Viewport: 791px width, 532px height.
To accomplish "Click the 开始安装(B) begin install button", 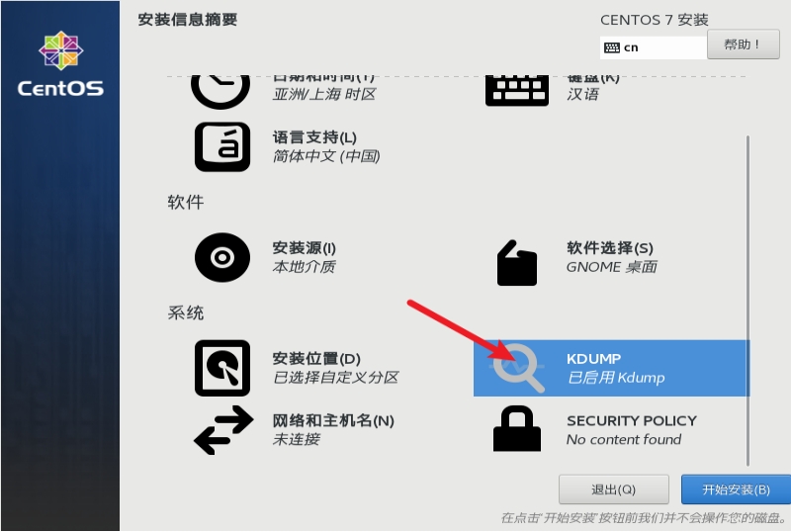I will (736, 489).
